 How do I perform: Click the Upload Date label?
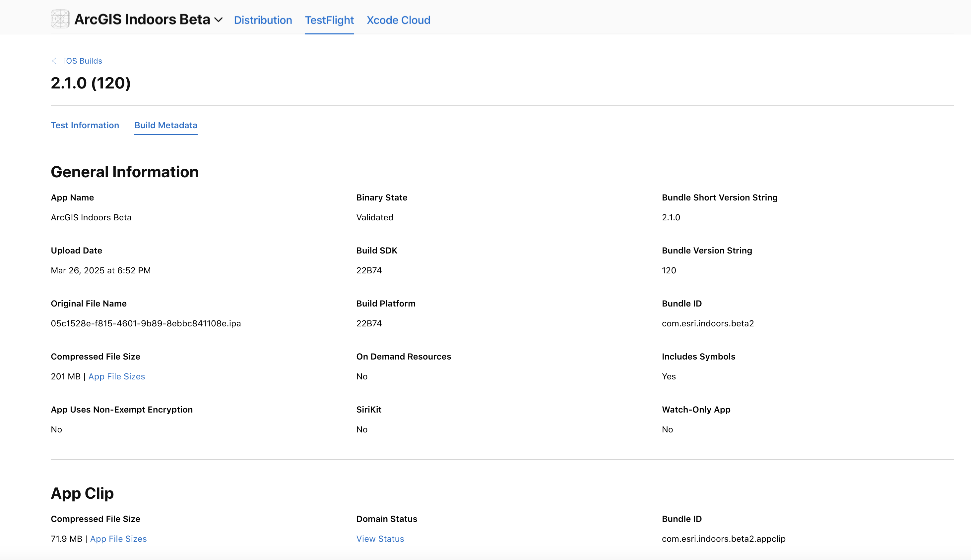pyautogui.click(x=77, y=251)
